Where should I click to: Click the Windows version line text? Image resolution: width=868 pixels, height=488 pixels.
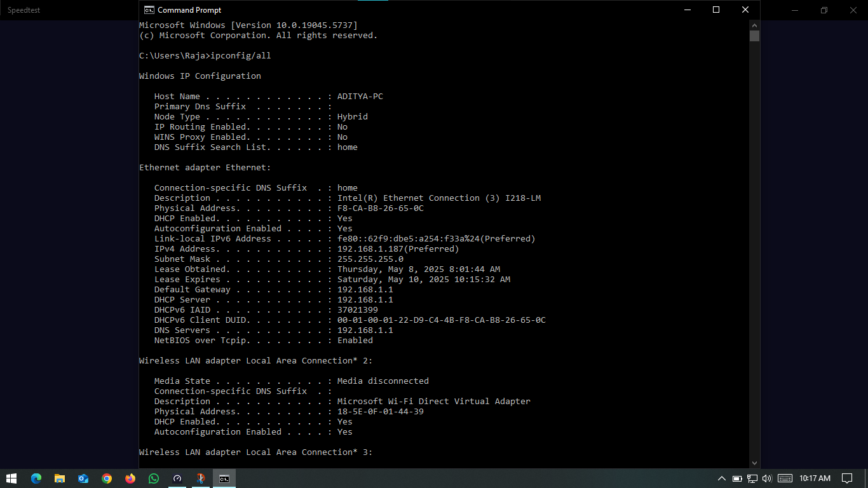pyautogui.click(x=248, y=25)
